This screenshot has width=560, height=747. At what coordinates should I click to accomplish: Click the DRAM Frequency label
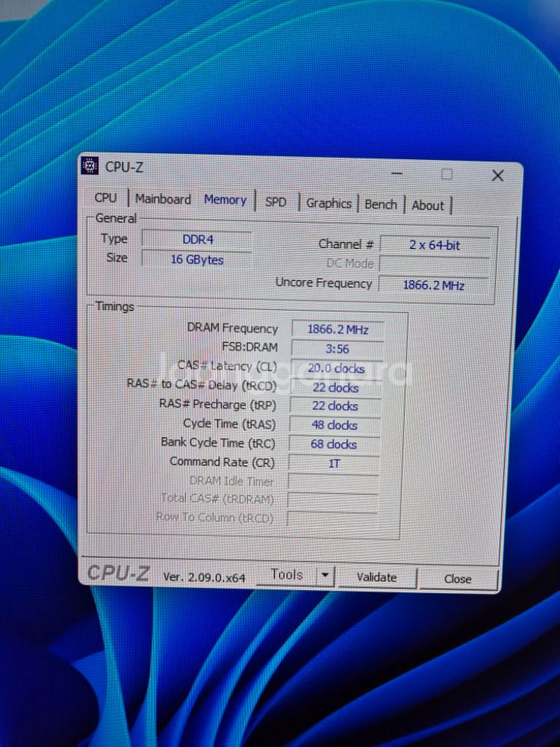coord(232,328)
